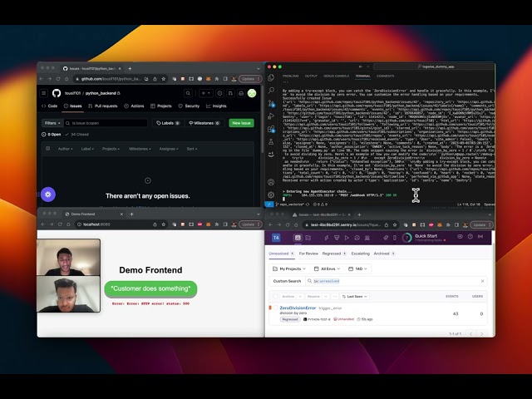Expand the Assignee filter dropdown
The image size is (532, 399).
[169, 149]
